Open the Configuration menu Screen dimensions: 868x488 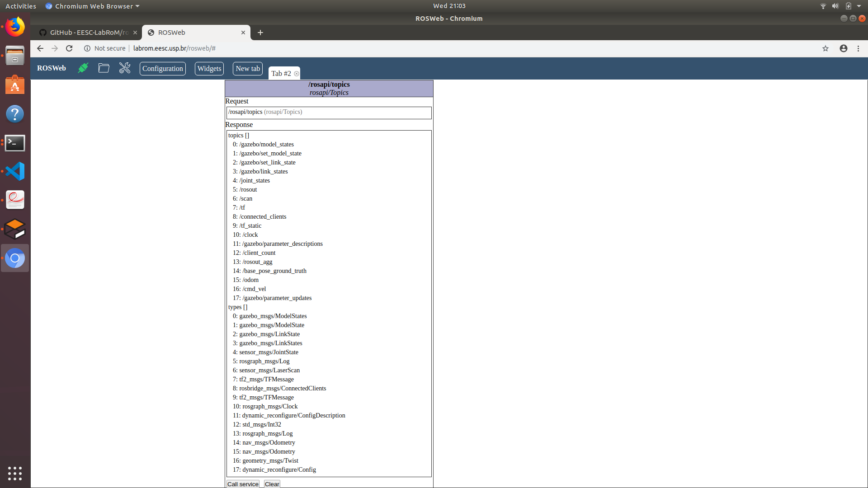tap(163, 69)
